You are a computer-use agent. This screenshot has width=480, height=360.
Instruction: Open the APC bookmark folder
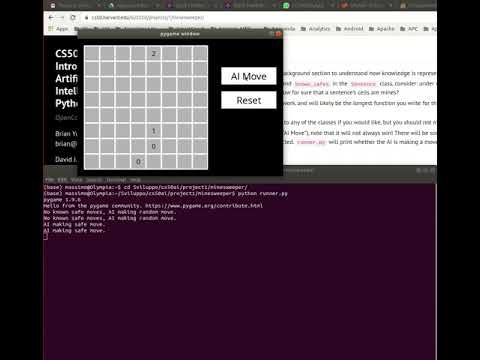409,29
